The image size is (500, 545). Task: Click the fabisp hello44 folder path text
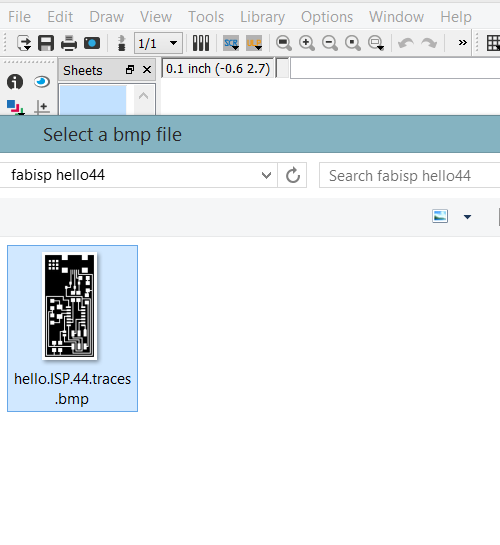(58, 175)
